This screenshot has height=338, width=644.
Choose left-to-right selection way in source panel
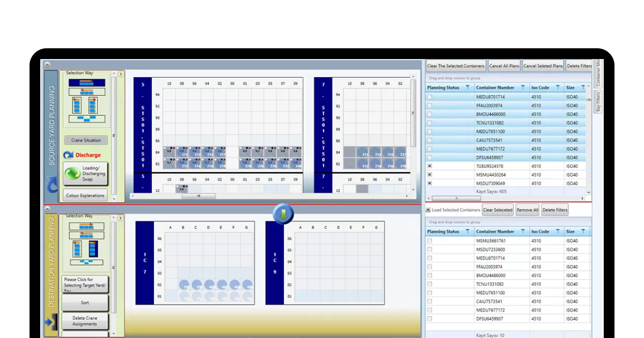pos(86,82)
